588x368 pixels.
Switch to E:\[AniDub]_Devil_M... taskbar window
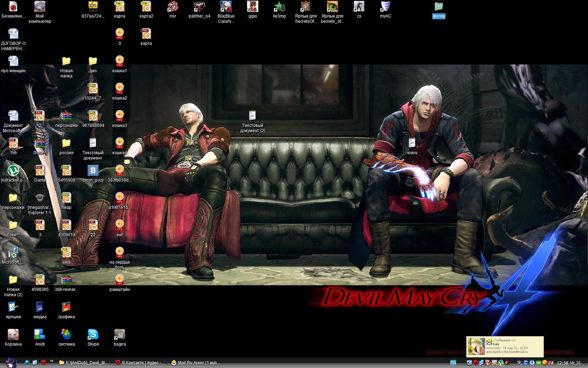coord(84,363)
